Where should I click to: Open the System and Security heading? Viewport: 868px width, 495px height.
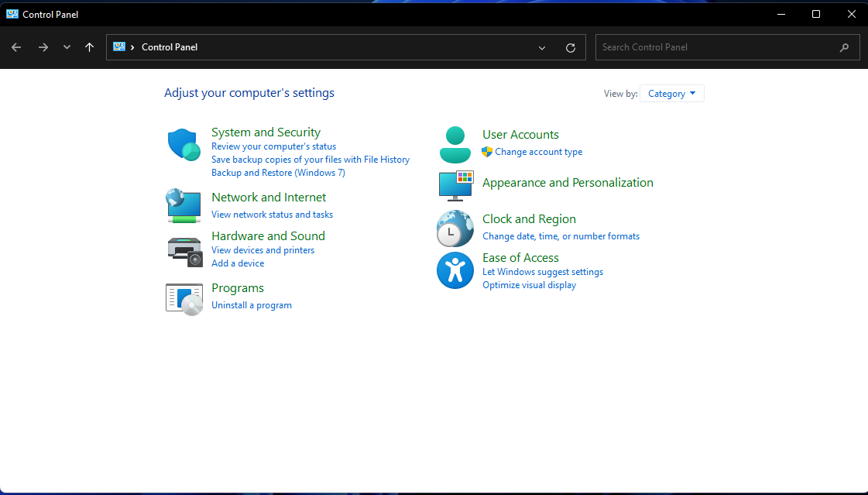tap(266, 132)
